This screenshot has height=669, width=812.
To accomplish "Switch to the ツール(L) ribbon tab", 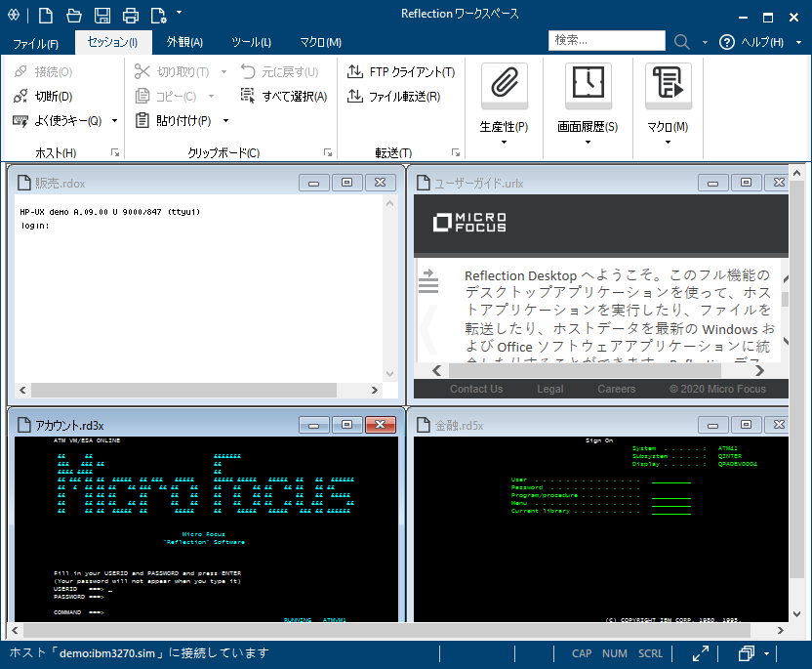I will click(251, 43).
